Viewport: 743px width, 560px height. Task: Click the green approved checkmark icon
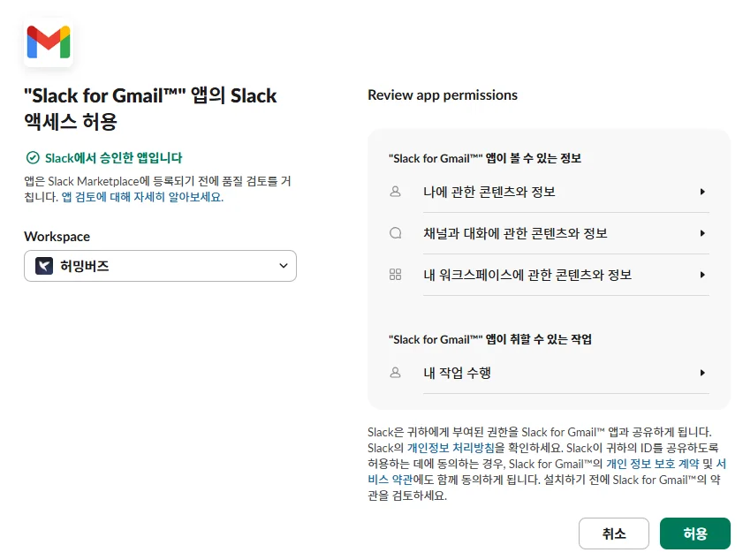[33, 158]
